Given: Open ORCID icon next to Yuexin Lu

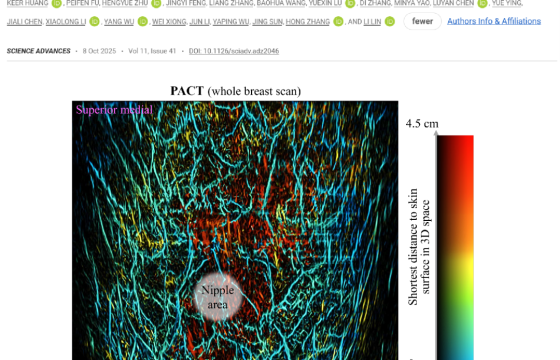Looking at the screenshot, I should point(350,3).
